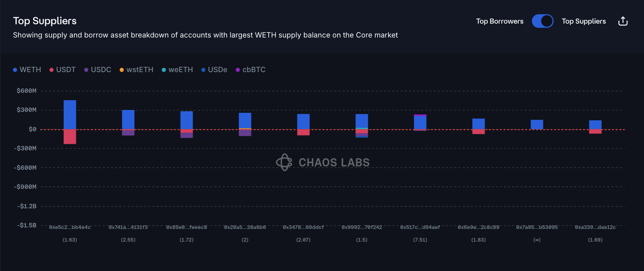Toggle WETH legend series
This screenshot has width=644, height=271.
pyautogui.click(x=27, y=70)
